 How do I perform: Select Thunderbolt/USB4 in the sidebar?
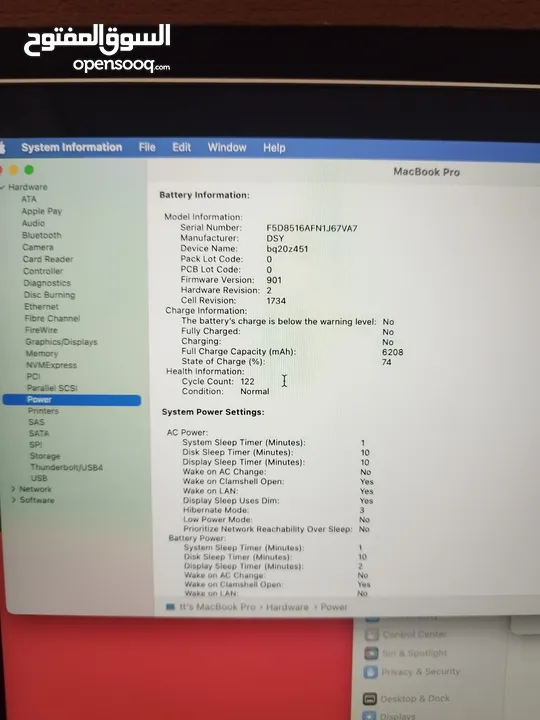pyautogui.click(x=67, y=467)
